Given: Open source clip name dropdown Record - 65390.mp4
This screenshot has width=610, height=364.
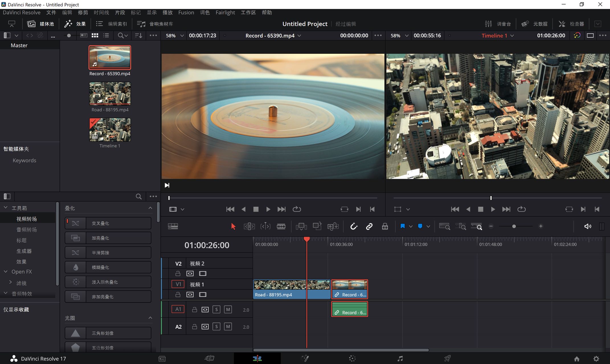Looking at the screenshot, I should [x=299, y=36].
